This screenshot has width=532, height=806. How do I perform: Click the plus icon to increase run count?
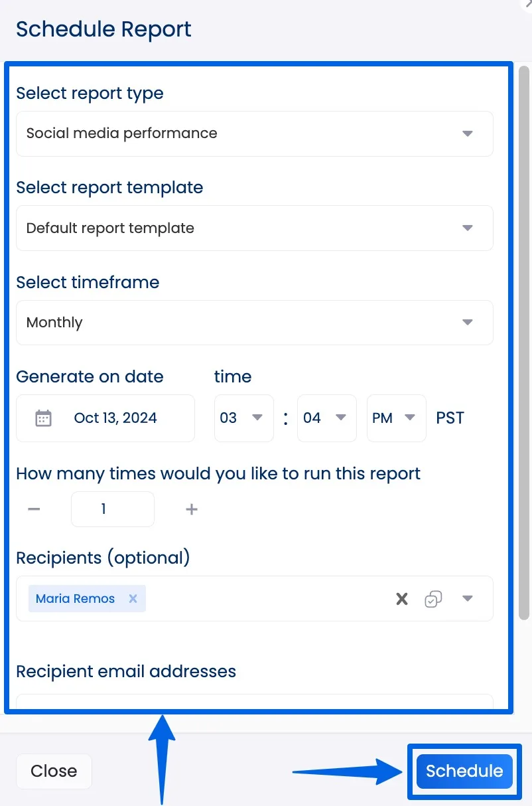[191, 509]
